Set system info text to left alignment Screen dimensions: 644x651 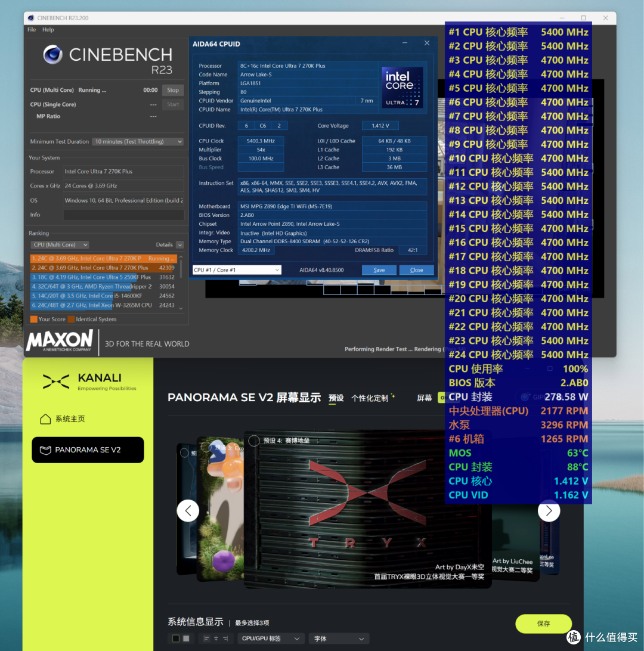206,638
